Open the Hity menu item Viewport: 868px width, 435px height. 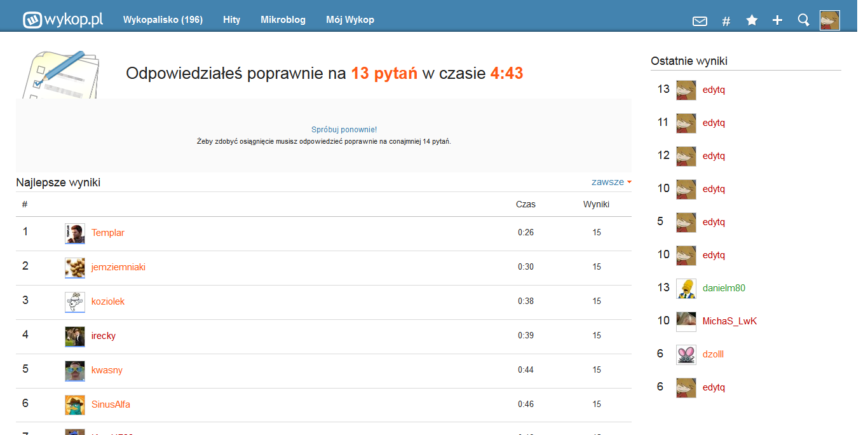(x=232, y=20)
